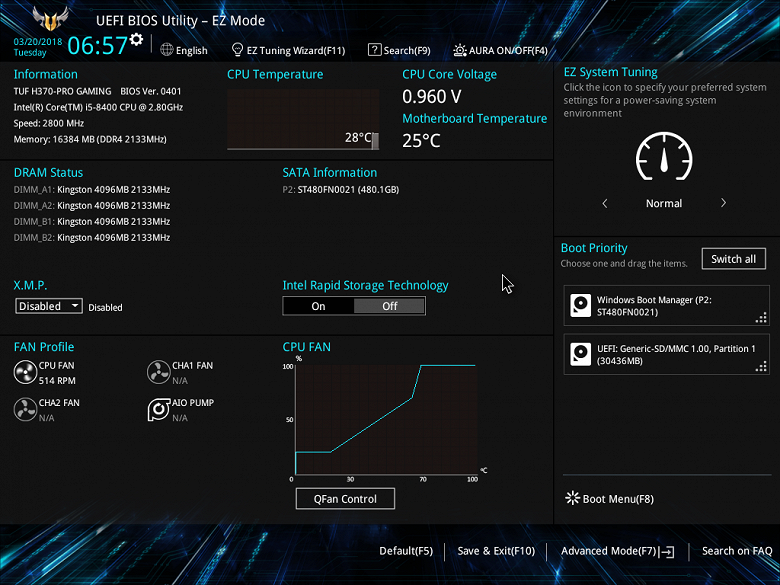Viewport: 780px width, 585px height.
Task: Click the 0.960 V voltage value
Action: [x=432, y=97]
